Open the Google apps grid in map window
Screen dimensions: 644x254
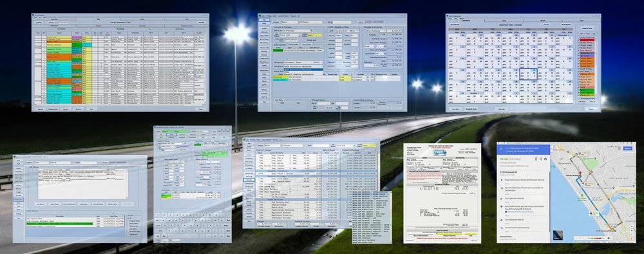tap(620, 148)
